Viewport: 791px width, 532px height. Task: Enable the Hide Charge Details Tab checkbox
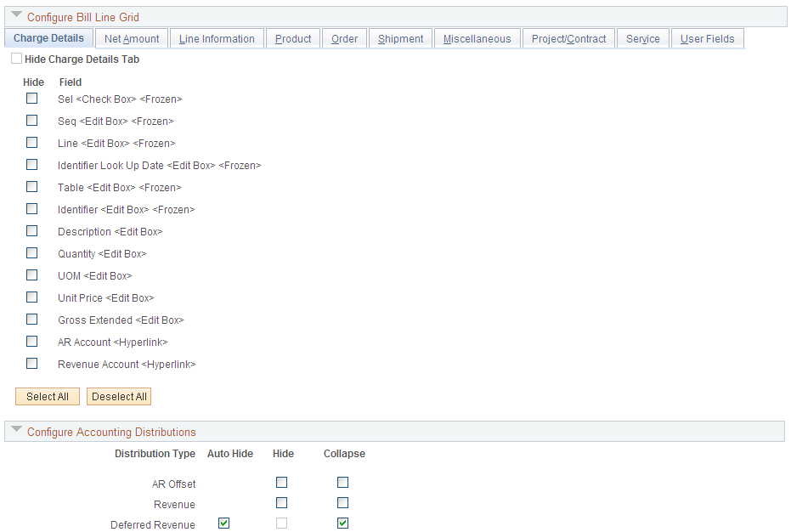click(x=16, y=58)
